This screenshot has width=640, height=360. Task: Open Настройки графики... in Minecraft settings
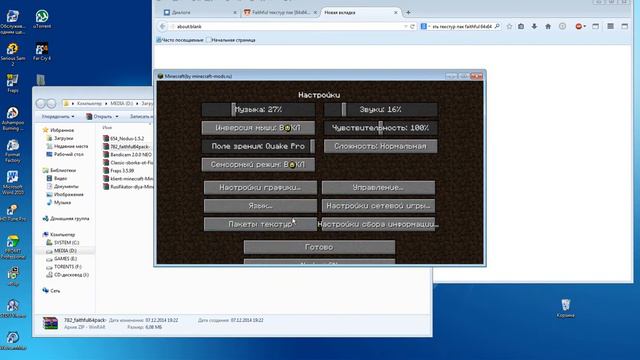260,187
